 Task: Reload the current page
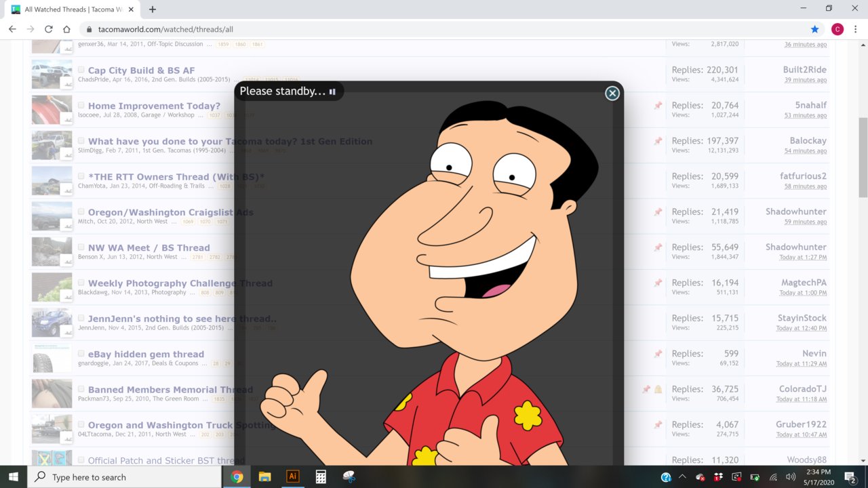click(x=48, y=29)
